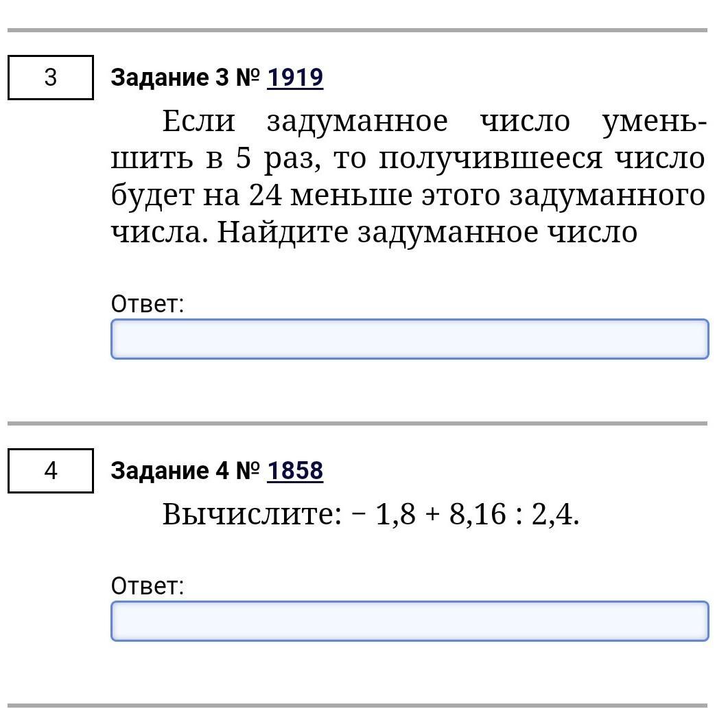Click the 'Ответ:' label under task 3

[148, 303]
